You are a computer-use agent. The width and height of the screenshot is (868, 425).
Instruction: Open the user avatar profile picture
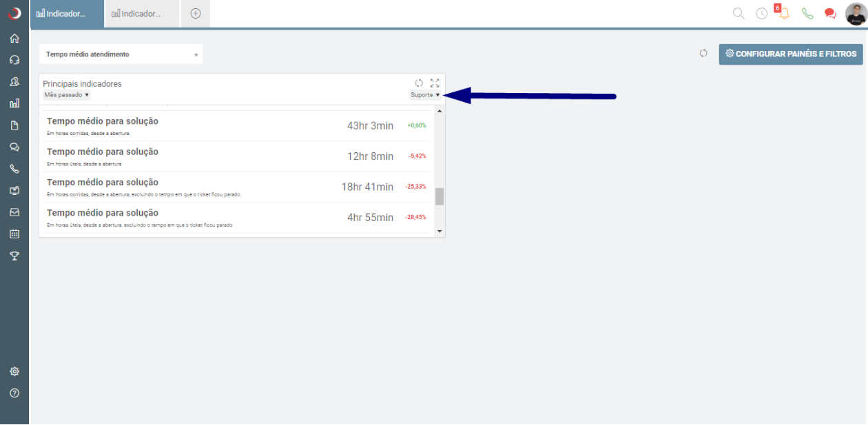coord(856,14)
